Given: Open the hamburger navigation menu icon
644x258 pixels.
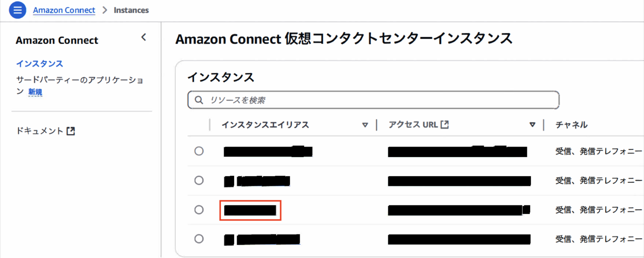Looking at the screenshot, I should (17, 10).
